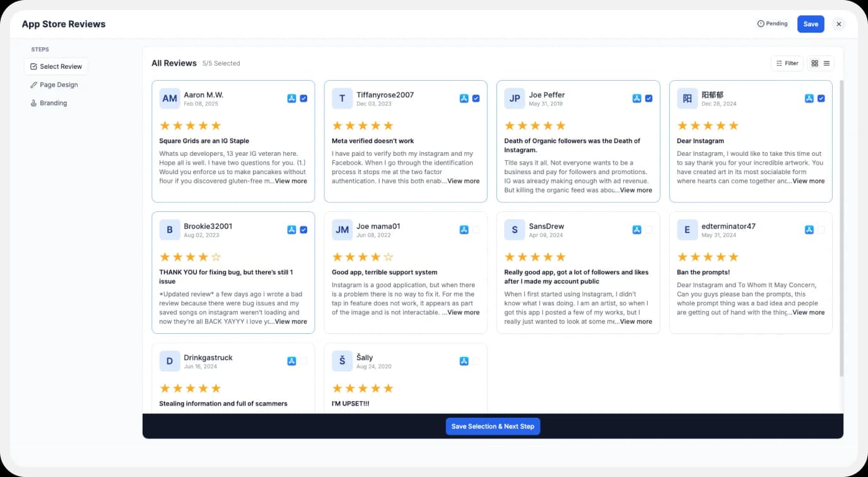Switch to list view layout
The height and width of the screenshot is (477, 868).
tap(826, 63)
